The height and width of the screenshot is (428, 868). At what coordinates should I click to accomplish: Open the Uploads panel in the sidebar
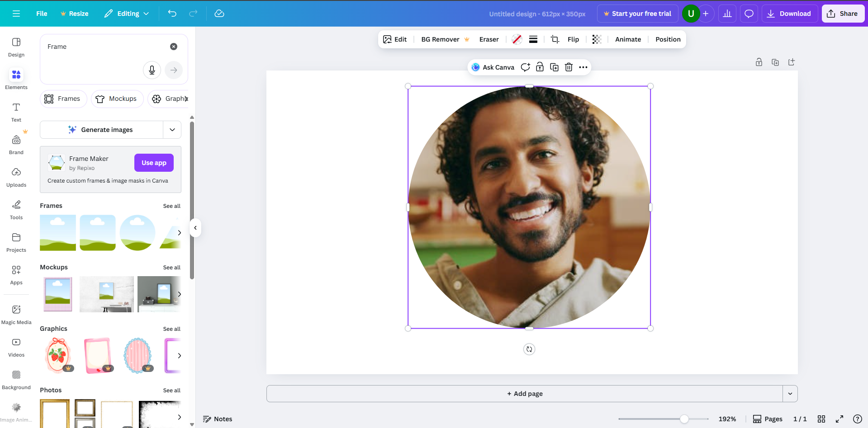click(16, 176)
